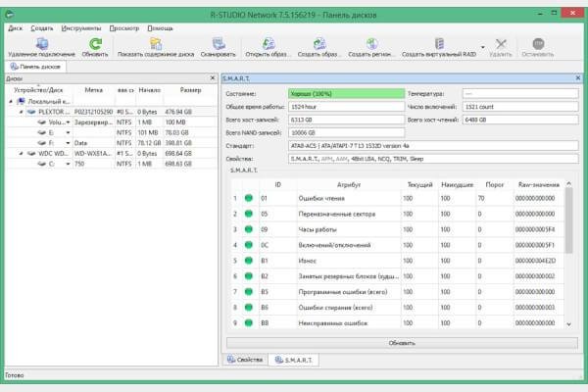The height and width of the screenshot is (392, 588).
Task: Open dropdown arrow next to F: partition
Action: click(68, 143)
